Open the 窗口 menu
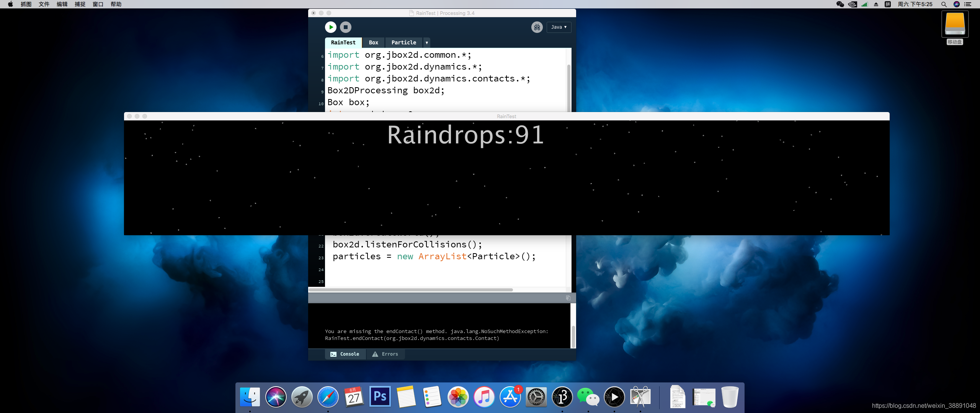This screenshot has height=413, width=980. (98, 4)
